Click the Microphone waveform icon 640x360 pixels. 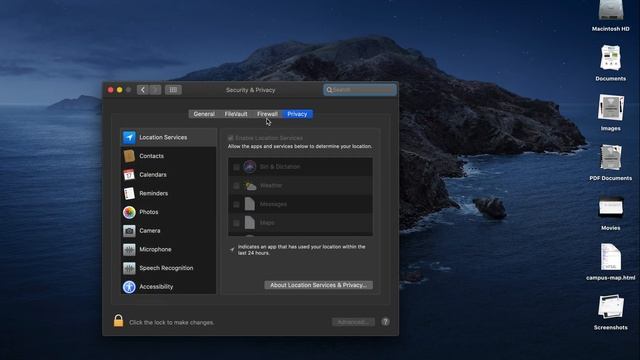coord(129,249)
